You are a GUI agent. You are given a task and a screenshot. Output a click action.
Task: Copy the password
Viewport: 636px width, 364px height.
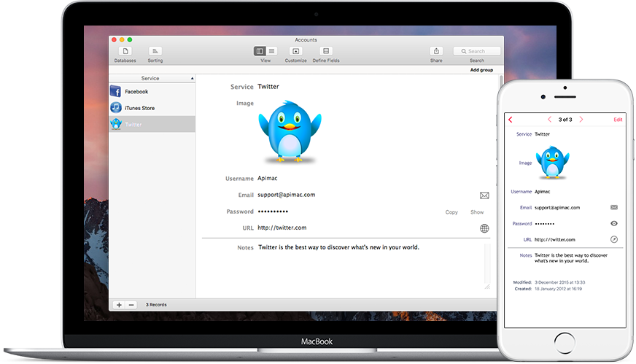point(451,212)
